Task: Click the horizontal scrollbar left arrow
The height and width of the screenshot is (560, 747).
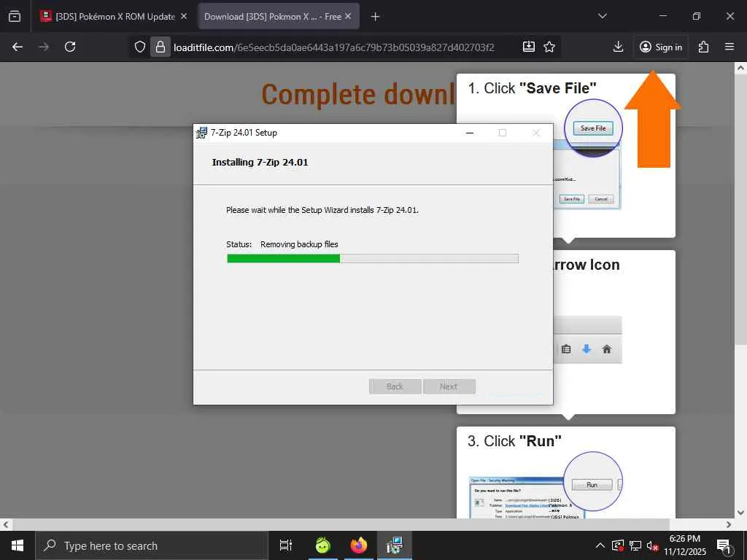Action: coord(5,525)
